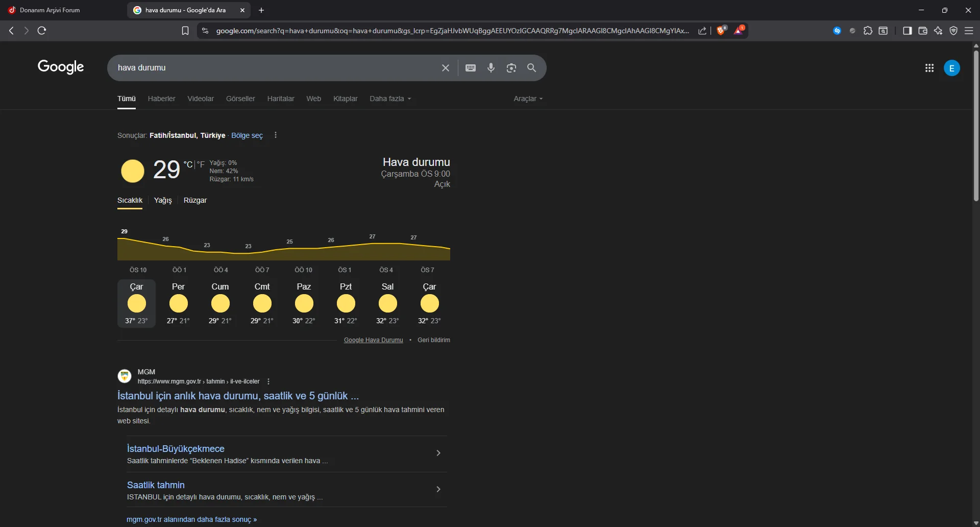Open the Haritalar search tab
This screenshot has height=527, width=980.
pyautogui.click(x=281, y=99)
